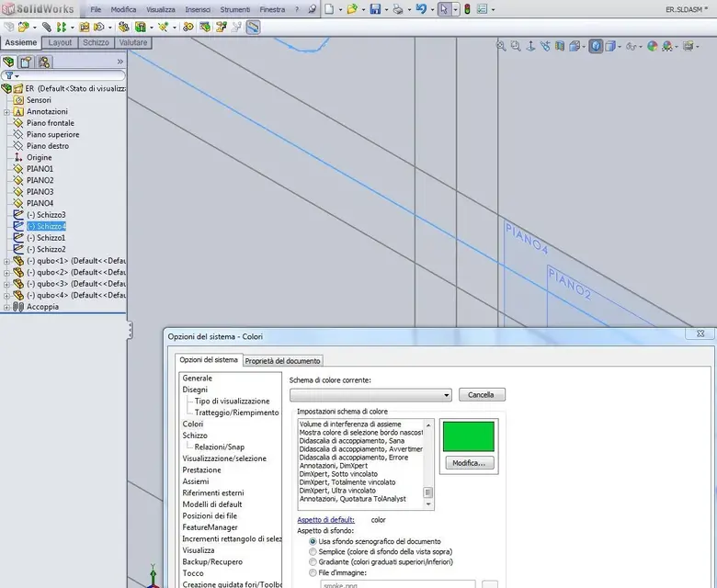Click the Mate paperclip icon
Screen dimensions: 717x588
[x=46, y=28]
